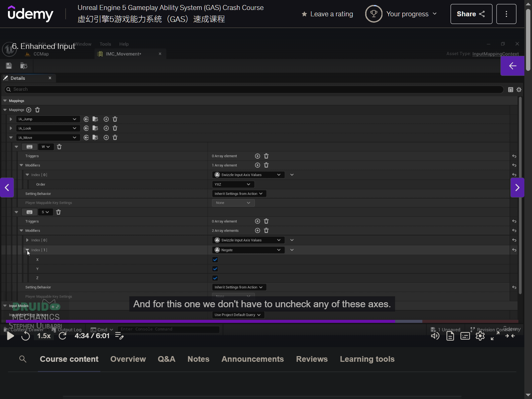Seek on the video progress bar
This screenshot has width=532, height=399.
pos(262,322)
